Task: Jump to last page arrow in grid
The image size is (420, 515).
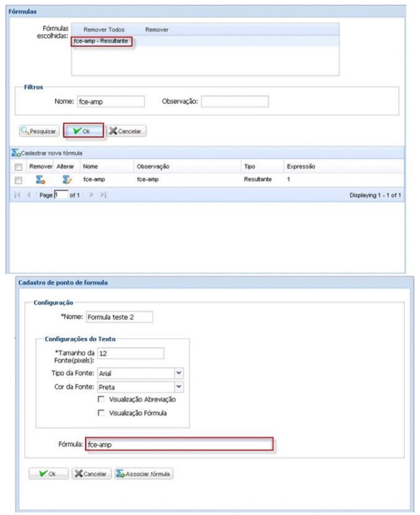Action: click(x=102, y=196)
